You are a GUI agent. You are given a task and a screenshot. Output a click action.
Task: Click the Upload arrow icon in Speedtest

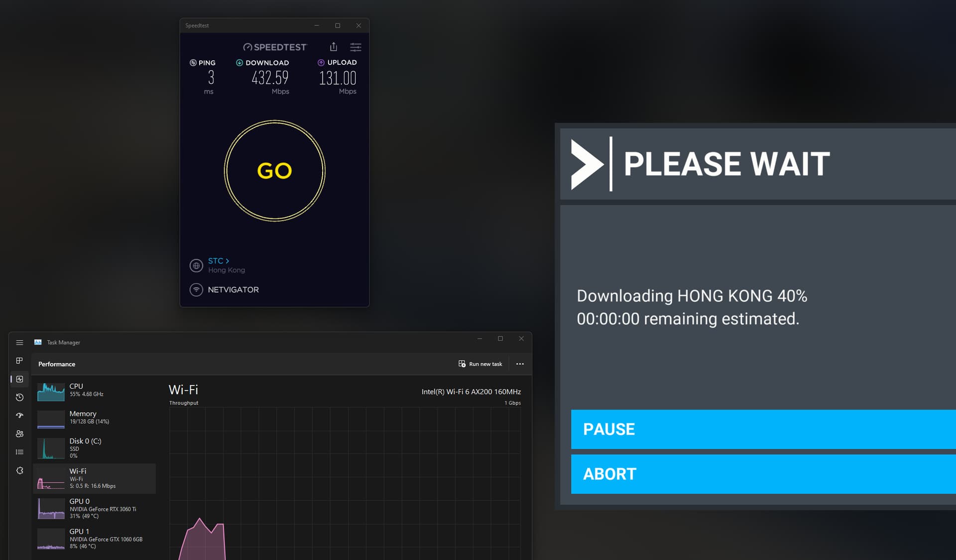click(321, 63)
